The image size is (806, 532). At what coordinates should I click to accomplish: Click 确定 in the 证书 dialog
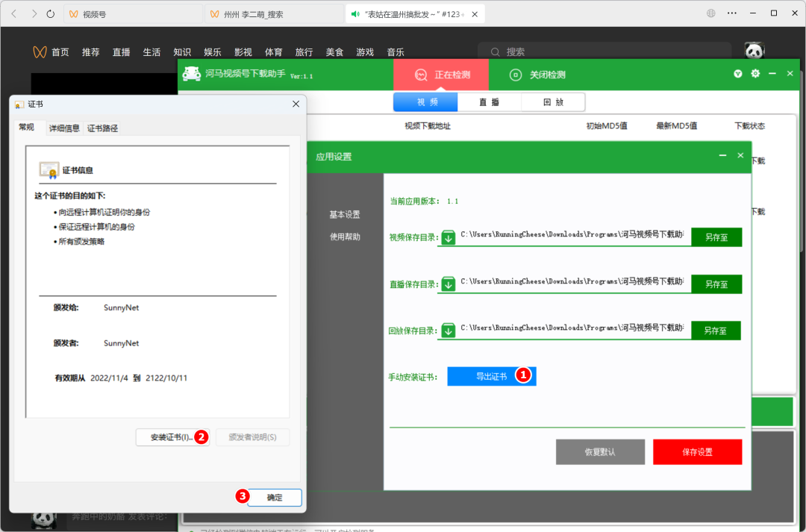point(275,497)
